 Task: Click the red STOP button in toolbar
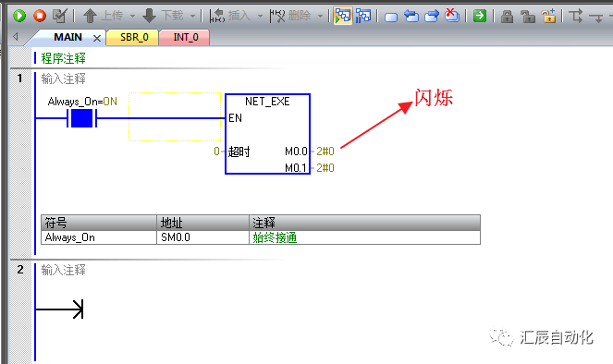coord(40,16)
